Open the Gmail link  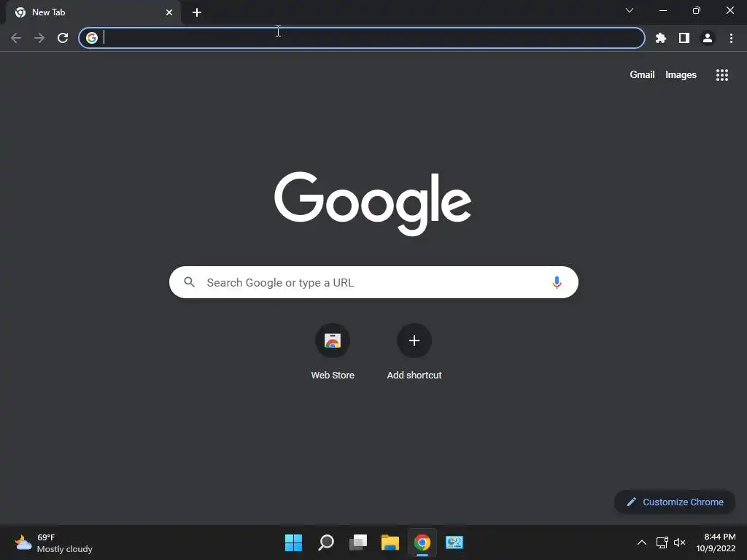click(642, 75)
